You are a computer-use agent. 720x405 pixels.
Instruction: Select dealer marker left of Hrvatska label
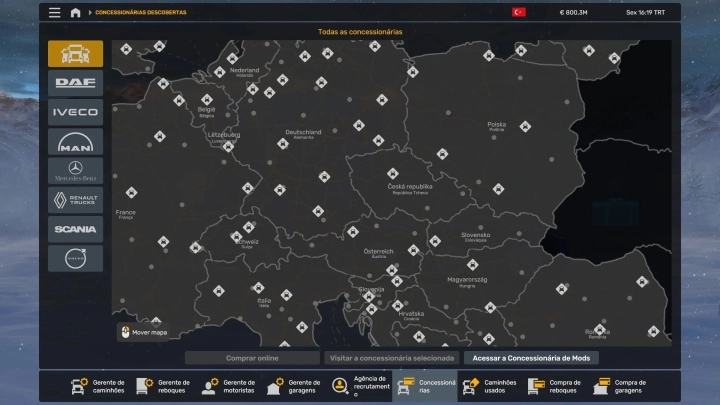398,305
